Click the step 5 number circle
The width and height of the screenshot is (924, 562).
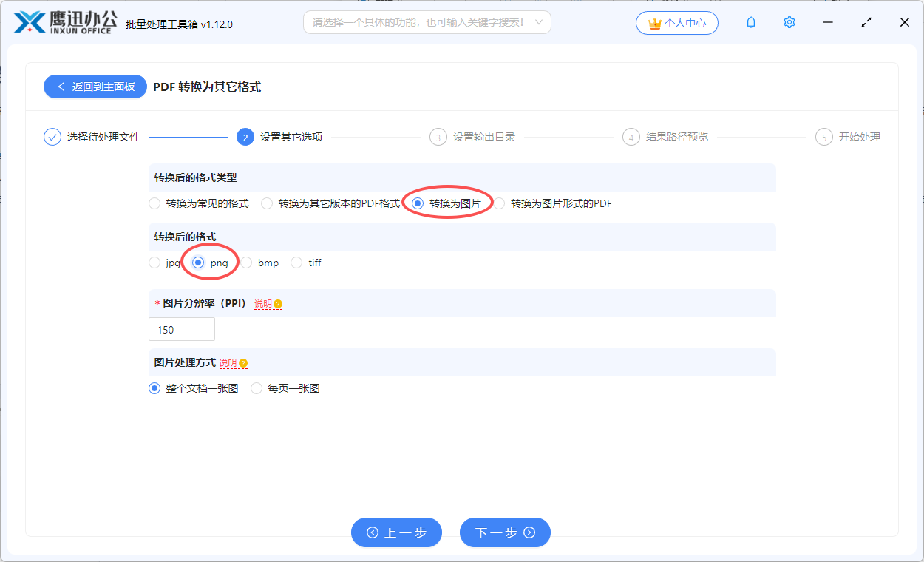tap(824, 137)
